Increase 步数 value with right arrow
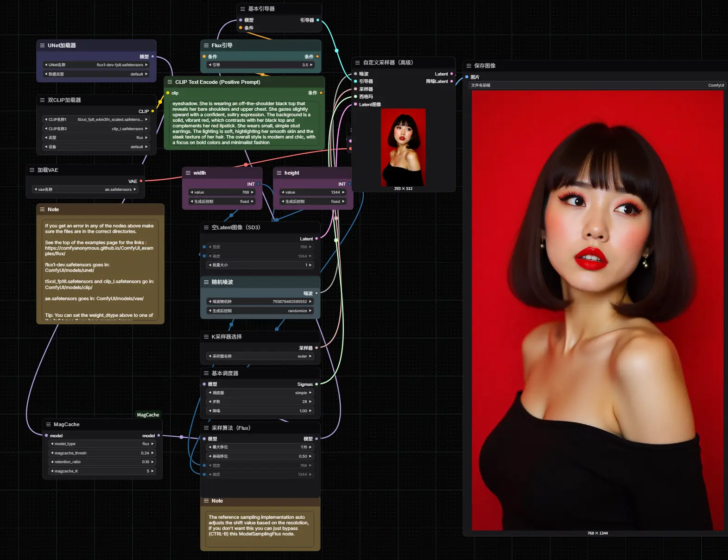This screenshot has width=728, height=560. tap(310, 402)
